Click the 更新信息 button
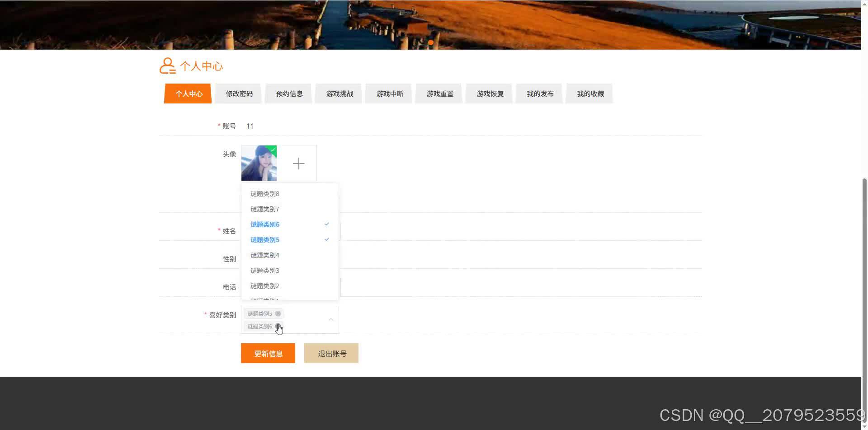The height and width of the screenshot is (430, 868). click(268, 353)
